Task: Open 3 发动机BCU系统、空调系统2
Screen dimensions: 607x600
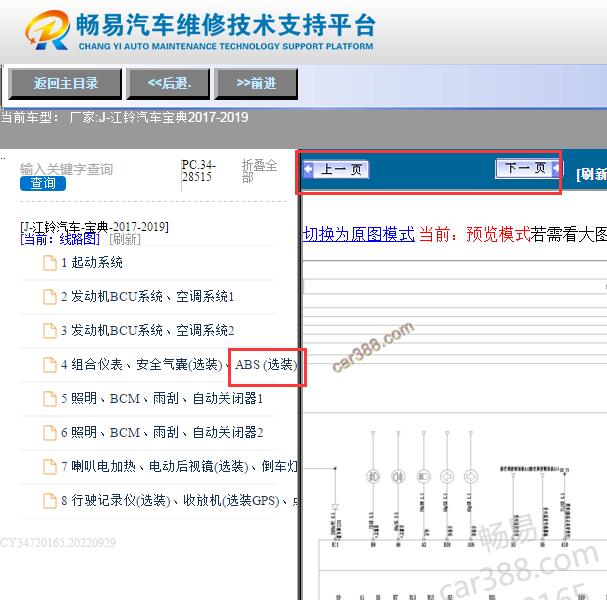Action: (x=147, y=331)
